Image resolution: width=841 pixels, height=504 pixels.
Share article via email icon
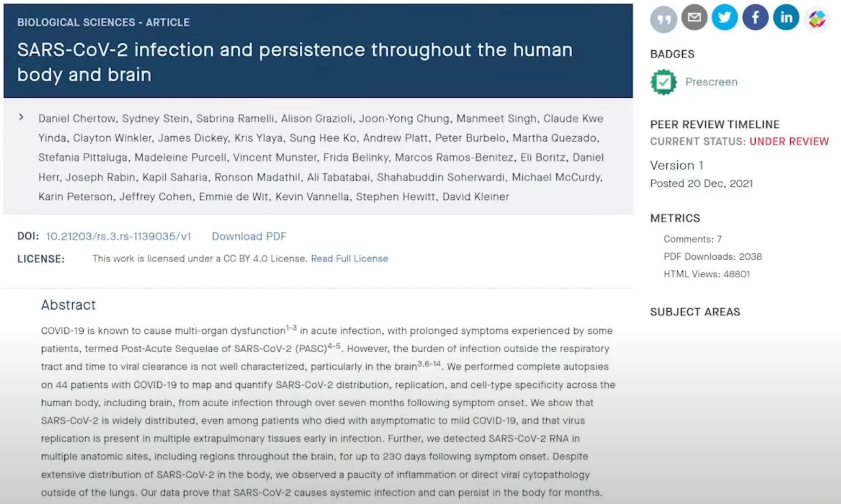coord(694,17)
